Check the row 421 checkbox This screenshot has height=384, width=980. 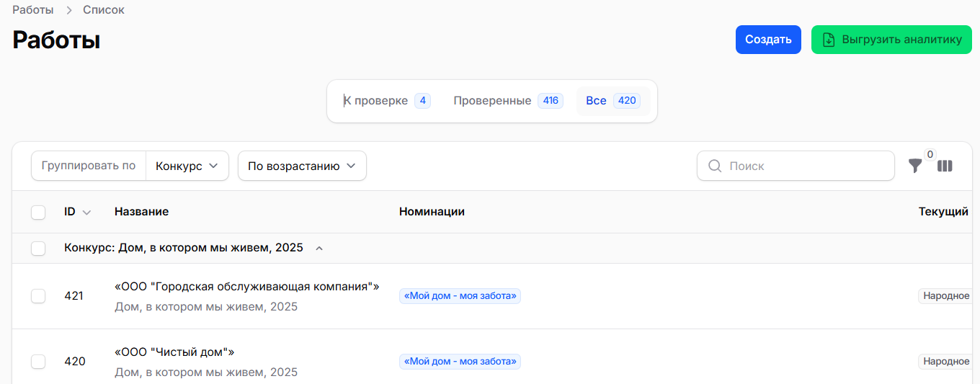(x=38, y=296)
